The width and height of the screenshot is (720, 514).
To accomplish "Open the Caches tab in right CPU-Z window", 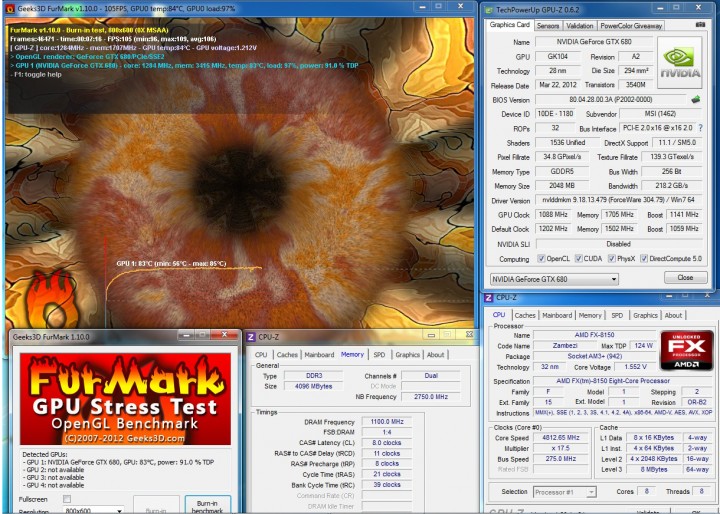I will [525, 315].
